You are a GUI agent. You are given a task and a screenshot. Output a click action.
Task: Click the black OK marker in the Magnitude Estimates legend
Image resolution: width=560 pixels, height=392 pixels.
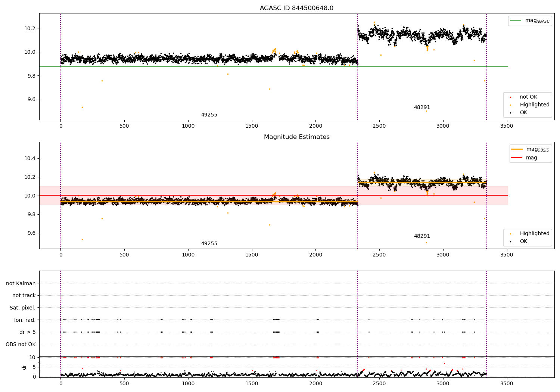click(x=511, y=242)
